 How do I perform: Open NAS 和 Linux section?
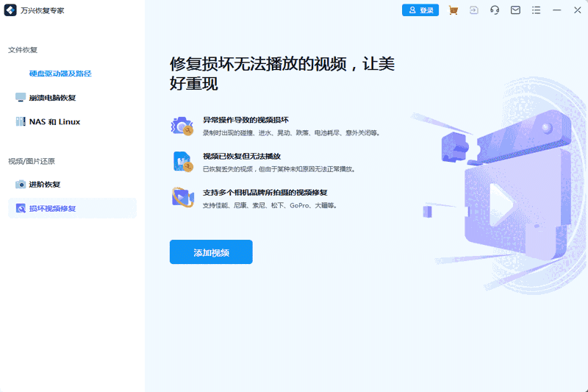[54, 122]
